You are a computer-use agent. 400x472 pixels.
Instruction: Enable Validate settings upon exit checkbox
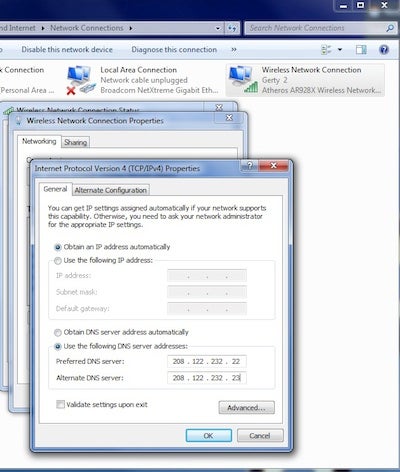(x=60, y=405)
